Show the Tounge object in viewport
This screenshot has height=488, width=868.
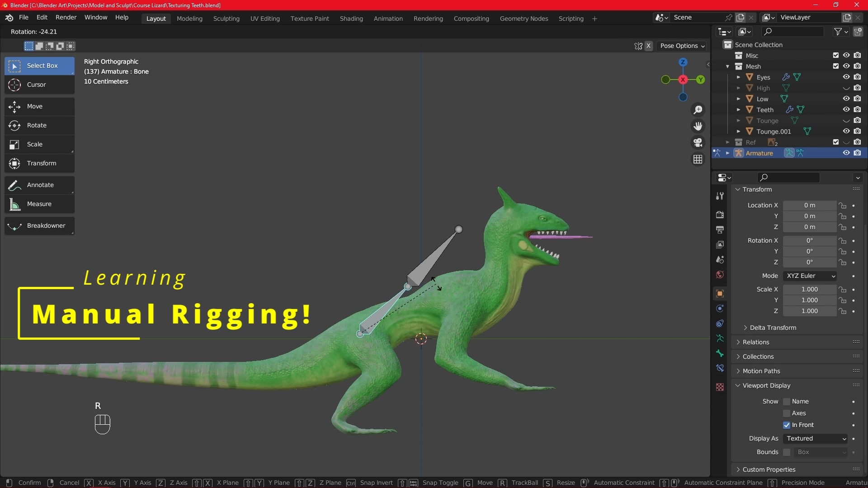845,120
